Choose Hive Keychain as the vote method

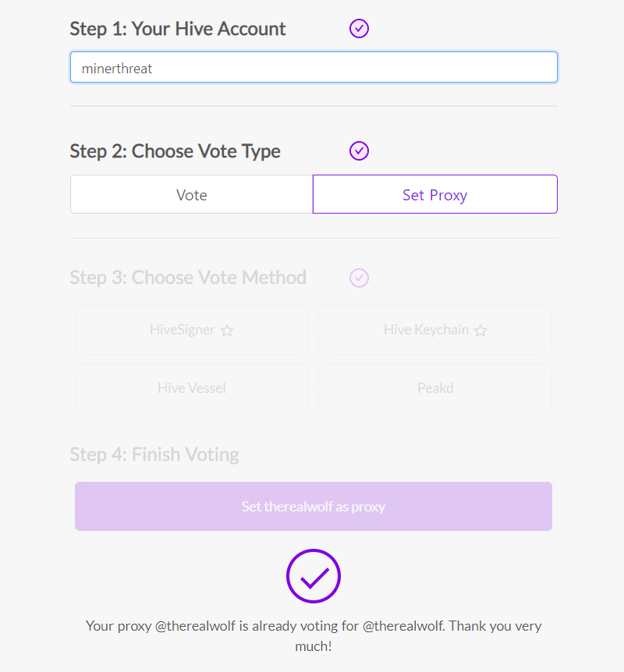(426, 330)
